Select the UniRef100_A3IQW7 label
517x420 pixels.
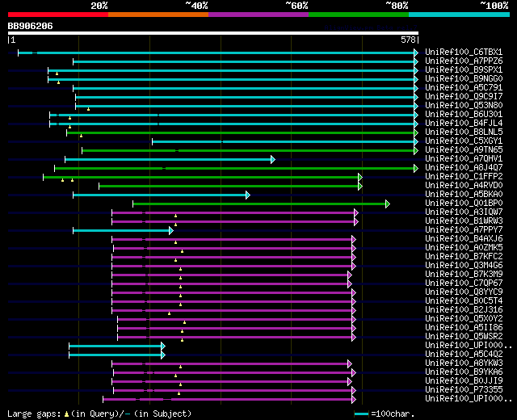(464, 212)
